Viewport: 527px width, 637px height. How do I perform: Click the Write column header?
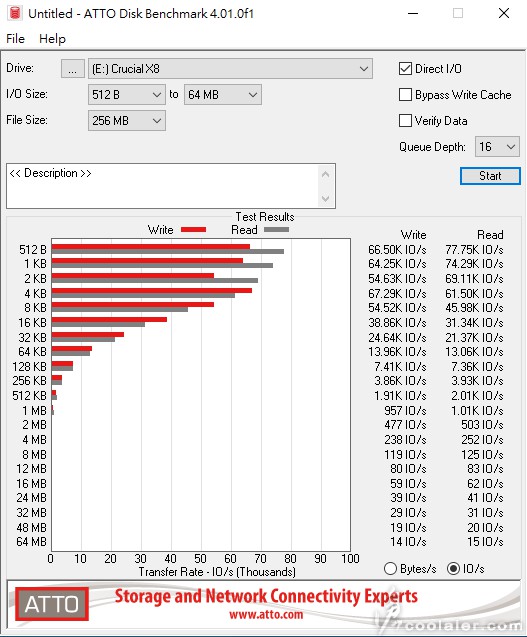click(x=413, y=235)
